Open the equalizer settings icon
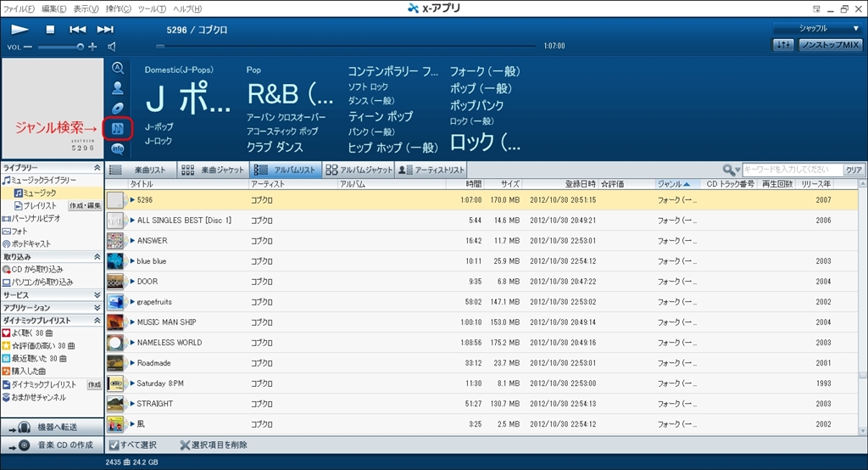The height and width of the screenshot is (470, 868). pyautogui.click(x=784, y=45)
